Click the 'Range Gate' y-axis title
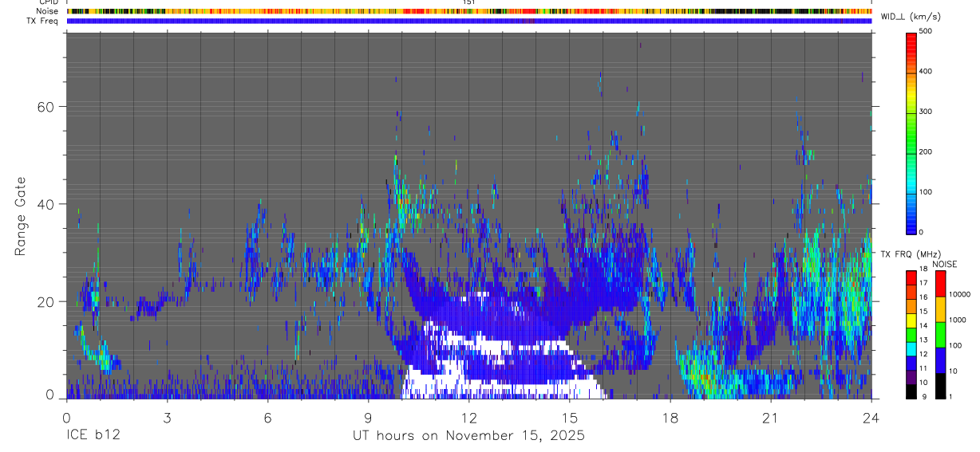980x452 pixels. (x=22, y=216)
